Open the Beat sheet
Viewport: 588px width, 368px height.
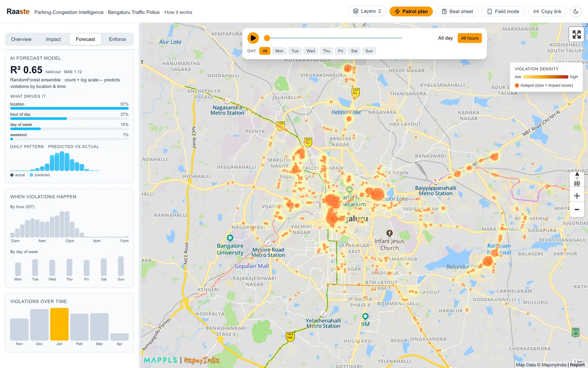click(457, 11)
